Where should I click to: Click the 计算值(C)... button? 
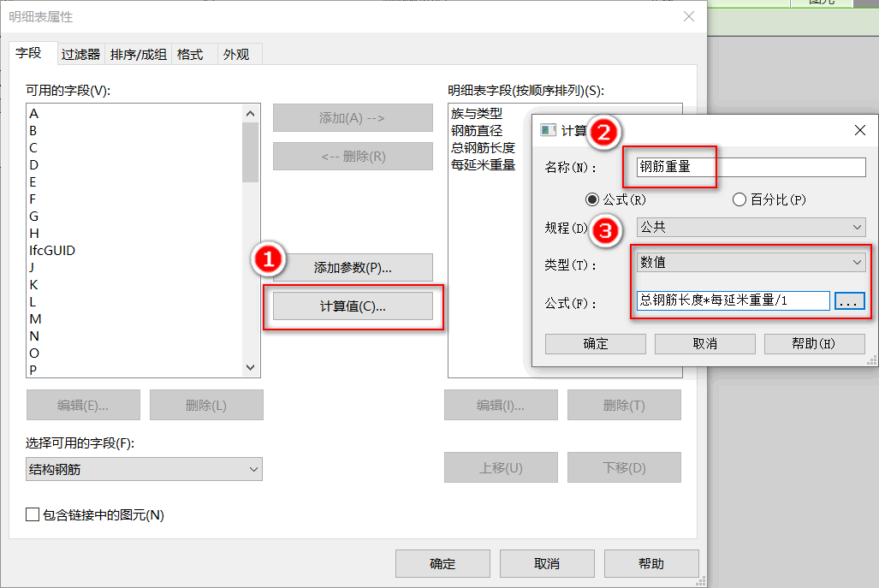pos(353,306)
